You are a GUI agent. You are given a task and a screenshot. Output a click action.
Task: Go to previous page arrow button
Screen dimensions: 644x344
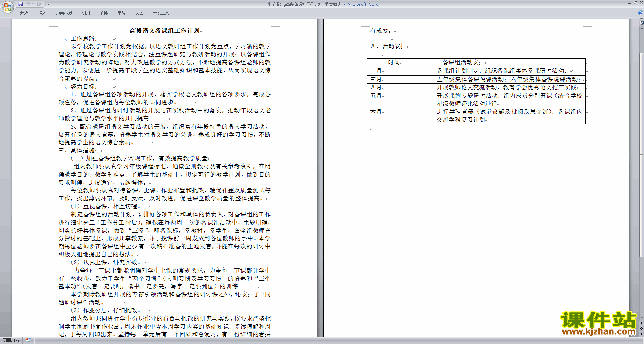[x=641, y=323]
